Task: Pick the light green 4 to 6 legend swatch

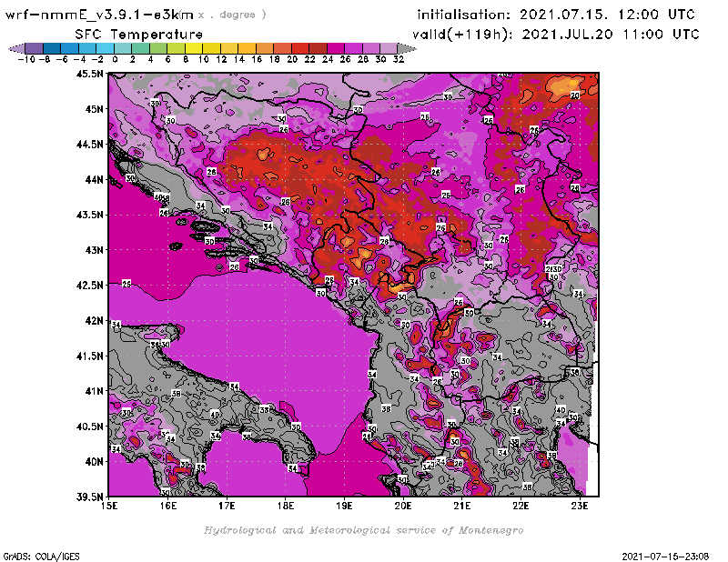Action: click(157, 48)
